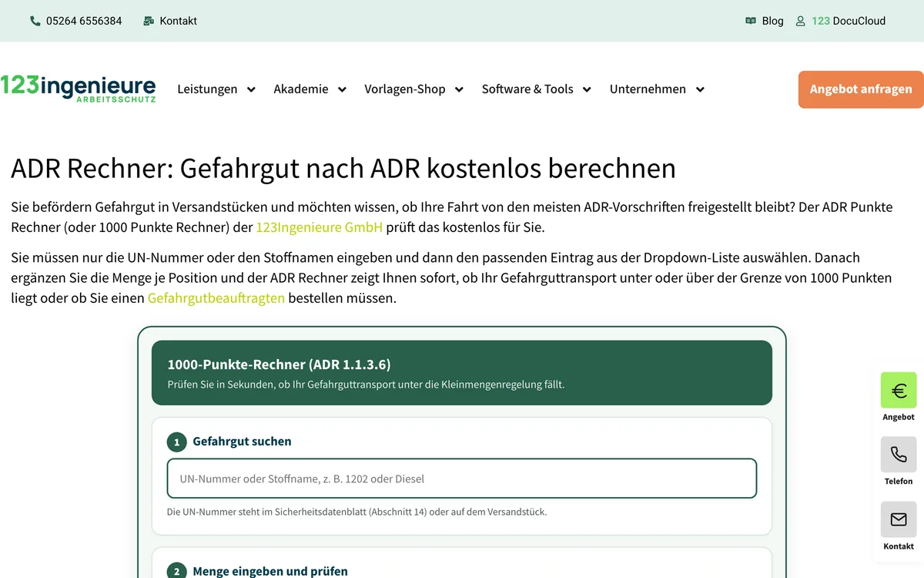Click the UN-Nummer oder Stoffname search field
The image size is (924, 578).
(x=462, y=479)
